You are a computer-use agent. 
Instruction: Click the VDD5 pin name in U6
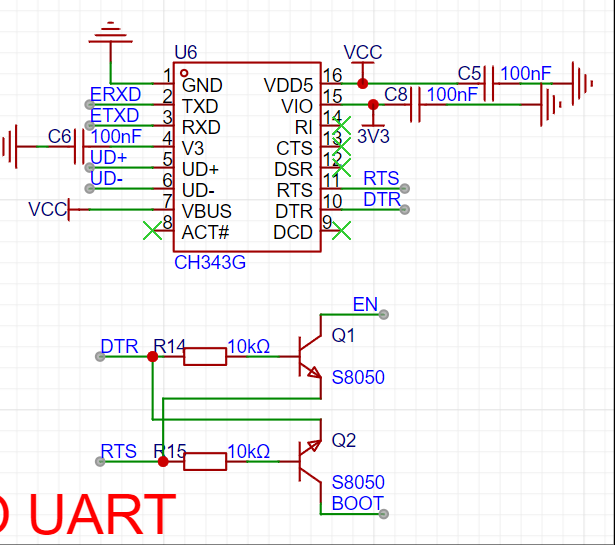[x=288, y=85]
